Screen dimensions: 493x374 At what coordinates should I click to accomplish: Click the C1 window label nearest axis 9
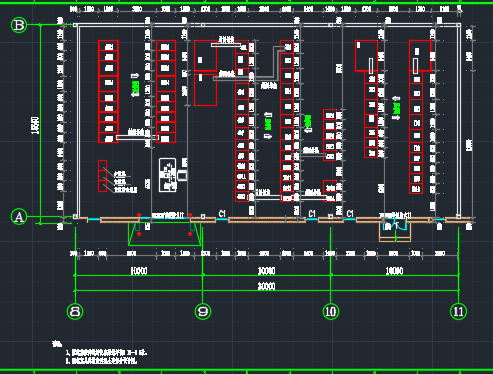(222, 213)
